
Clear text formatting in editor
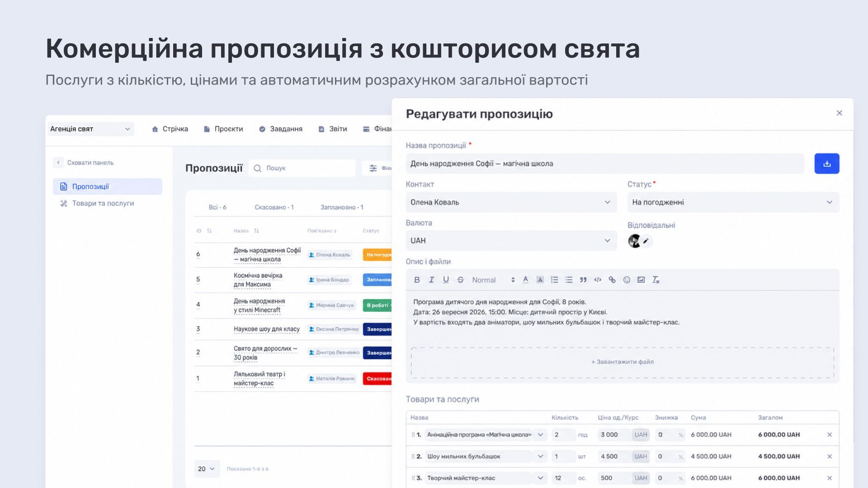pyautogui.click(x=656, y=280)
